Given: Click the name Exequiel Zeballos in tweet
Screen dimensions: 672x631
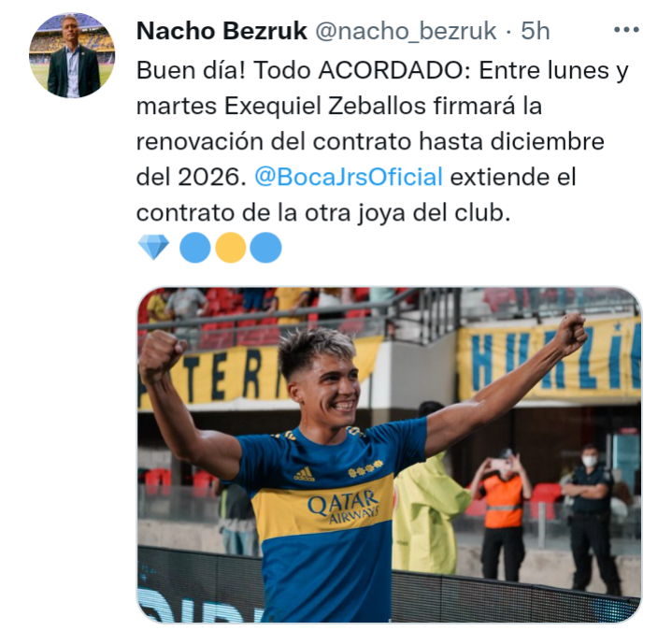Looking at the screenshot, I should coord(325,106).
